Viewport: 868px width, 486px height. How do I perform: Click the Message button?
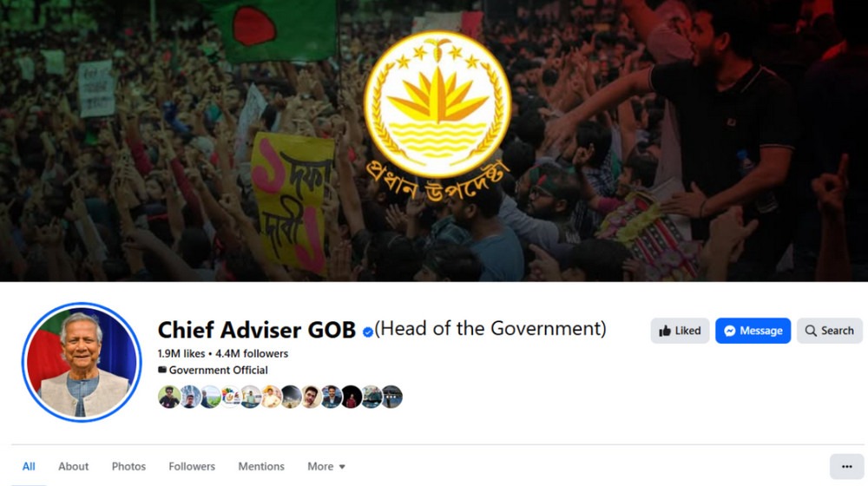pos(753,331)
